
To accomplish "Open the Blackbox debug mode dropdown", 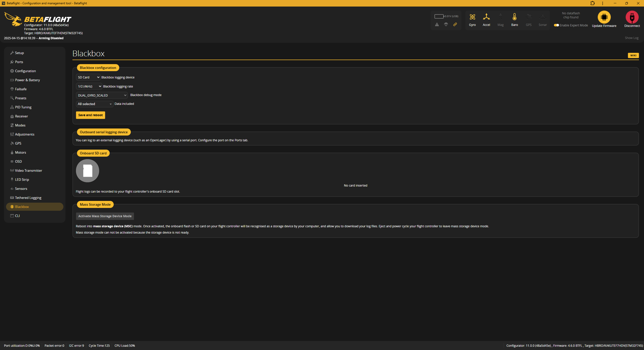I will click(102, 95).
